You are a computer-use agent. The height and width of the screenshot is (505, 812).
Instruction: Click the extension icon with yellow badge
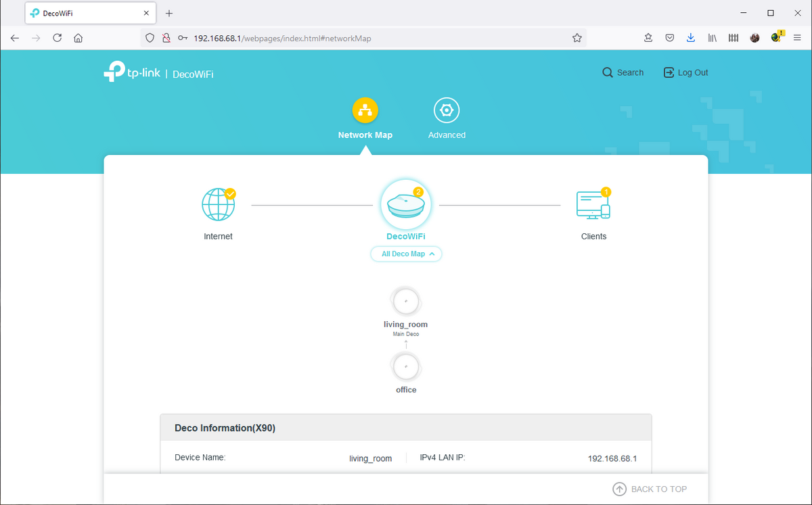point(777,37)
